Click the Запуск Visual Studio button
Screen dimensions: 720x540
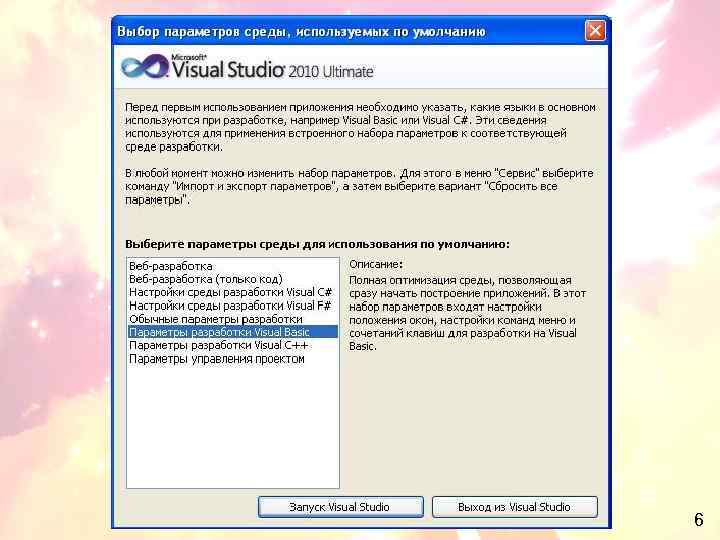(x=340, y=507)
